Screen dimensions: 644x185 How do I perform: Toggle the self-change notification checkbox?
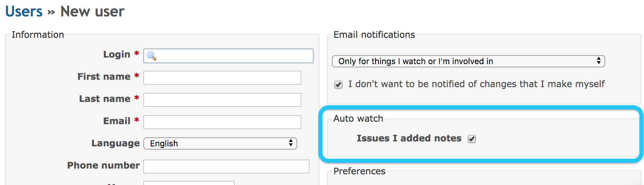(x=338, y=85)
